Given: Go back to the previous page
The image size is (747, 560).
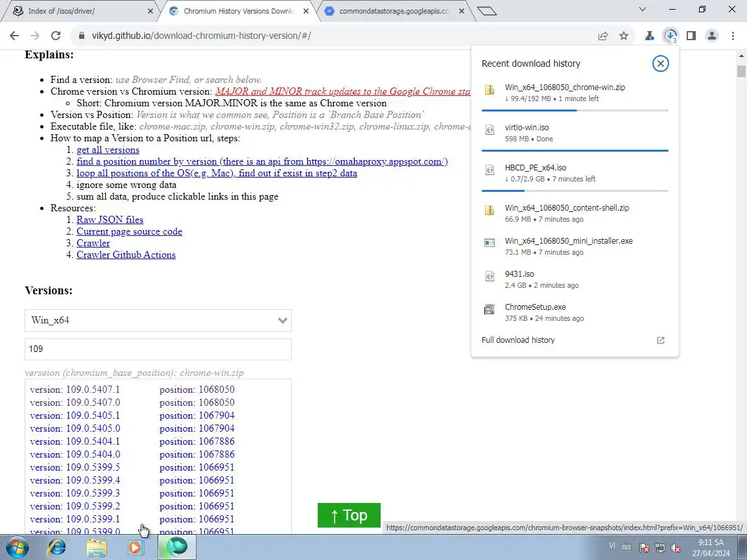Looking at the screenshot, I should tap(14, 36).
